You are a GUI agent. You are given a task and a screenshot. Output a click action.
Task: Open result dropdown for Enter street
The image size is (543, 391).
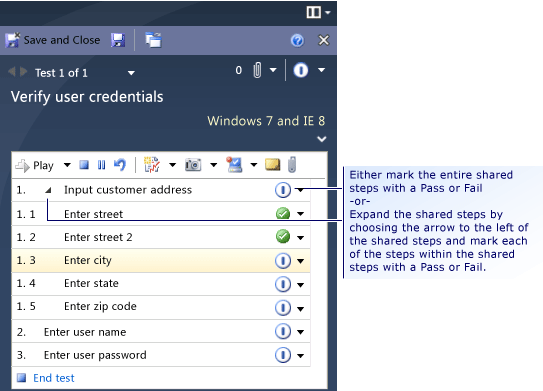(300, 214)
